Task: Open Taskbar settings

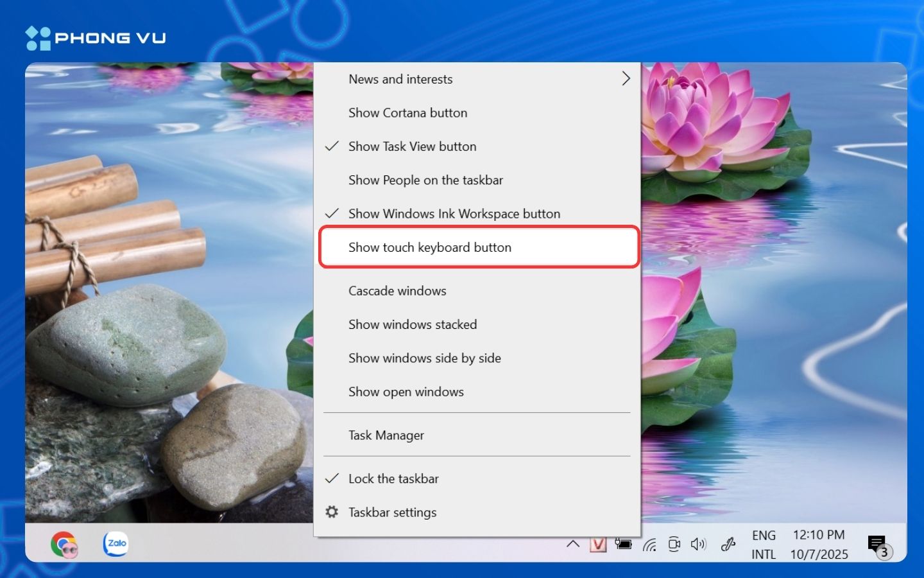Action: (392, 512)
